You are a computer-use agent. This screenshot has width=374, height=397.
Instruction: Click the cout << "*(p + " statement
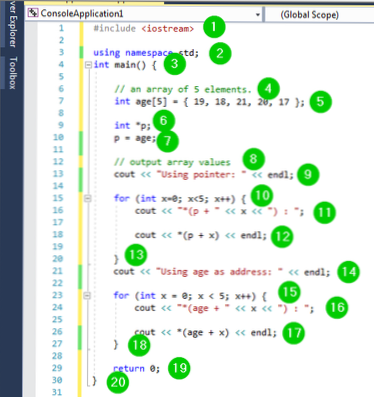[219, 211]
